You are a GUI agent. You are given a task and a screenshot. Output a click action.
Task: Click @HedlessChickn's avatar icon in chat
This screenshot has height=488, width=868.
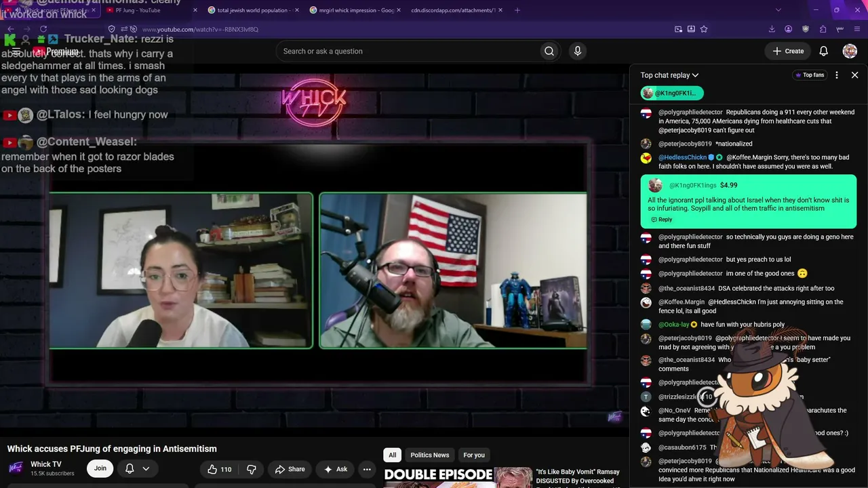(646, 158)
